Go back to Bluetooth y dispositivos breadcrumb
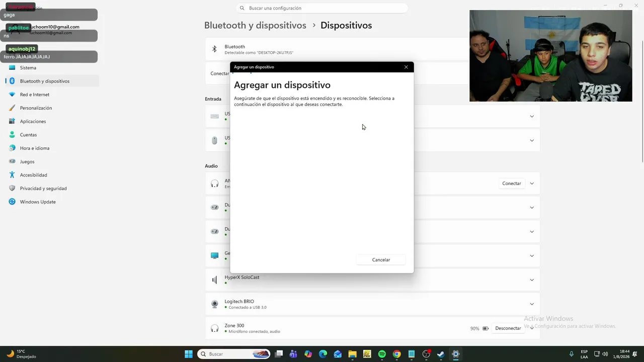The height and width of the screenshot is (362, 644). click(255, 25)
